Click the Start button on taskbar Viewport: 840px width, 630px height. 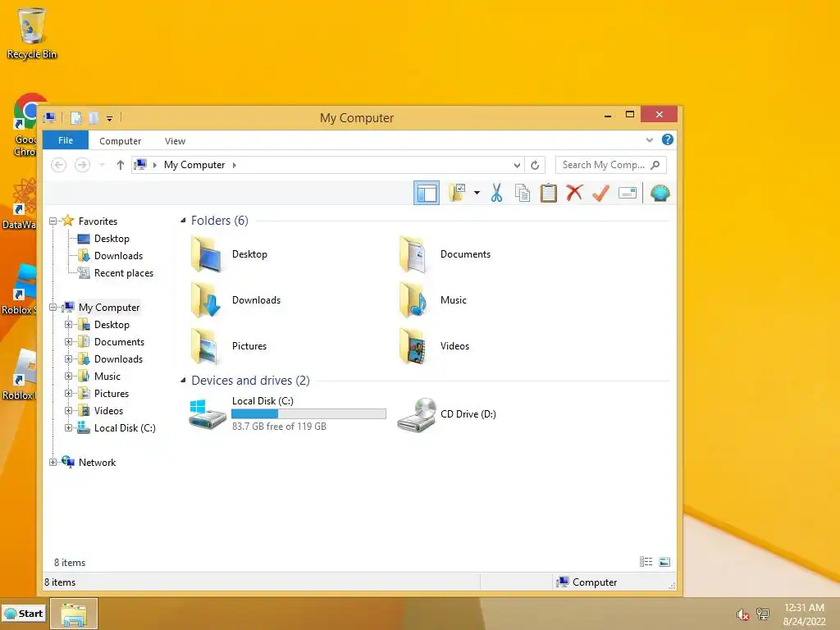tap(24, 614)
